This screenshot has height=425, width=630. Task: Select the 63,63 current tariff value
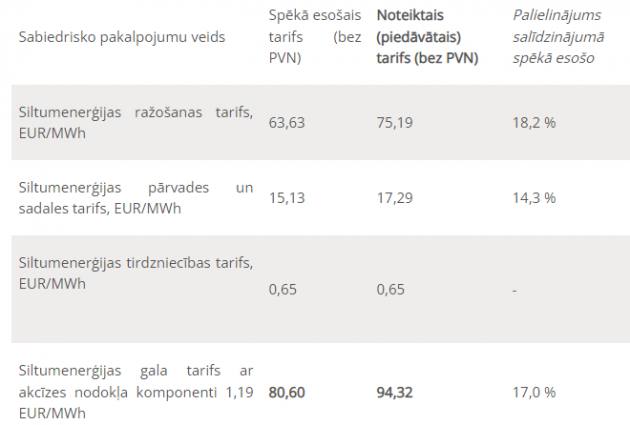click(x=288, y=122)
